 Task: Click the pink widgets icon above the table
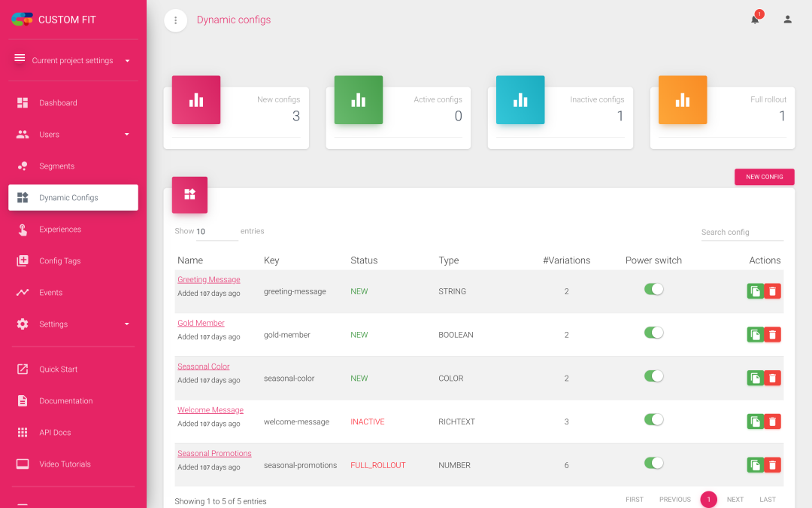tap(190, 195)
